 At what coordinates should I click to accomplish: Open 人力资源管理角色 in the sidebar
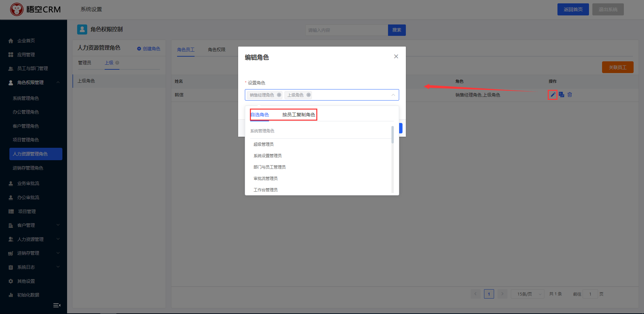coord(36,154)
